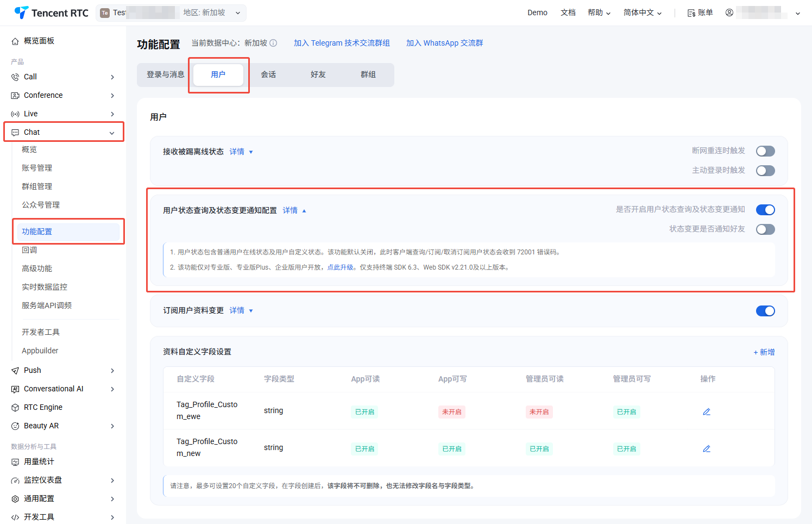This screenshot has height=524, width=812.
Task: Click the data center info icon
Action: click(x=273, y=43)
